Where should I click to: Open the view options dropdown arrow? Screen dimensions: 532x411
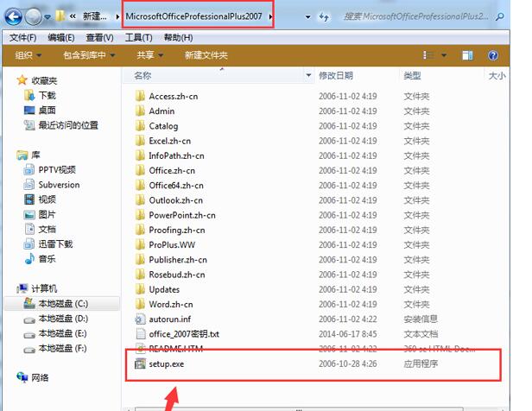click(444, 55)
